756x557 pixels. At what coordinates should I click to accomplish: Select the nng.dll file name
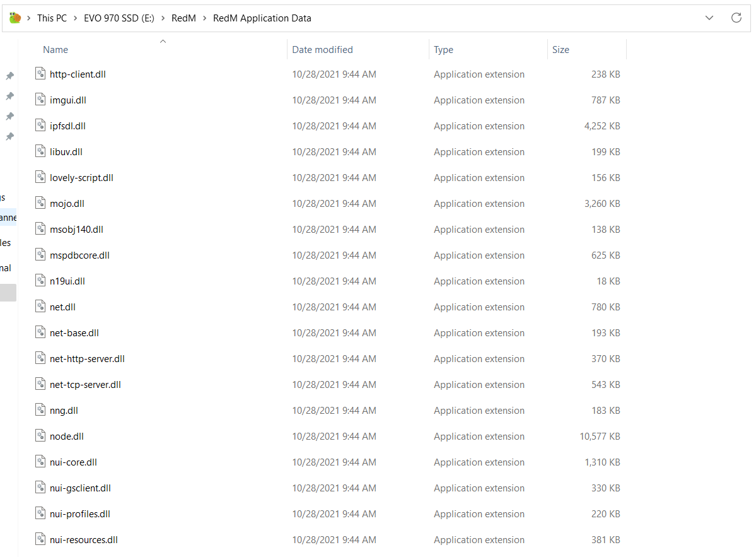point(64,411)
